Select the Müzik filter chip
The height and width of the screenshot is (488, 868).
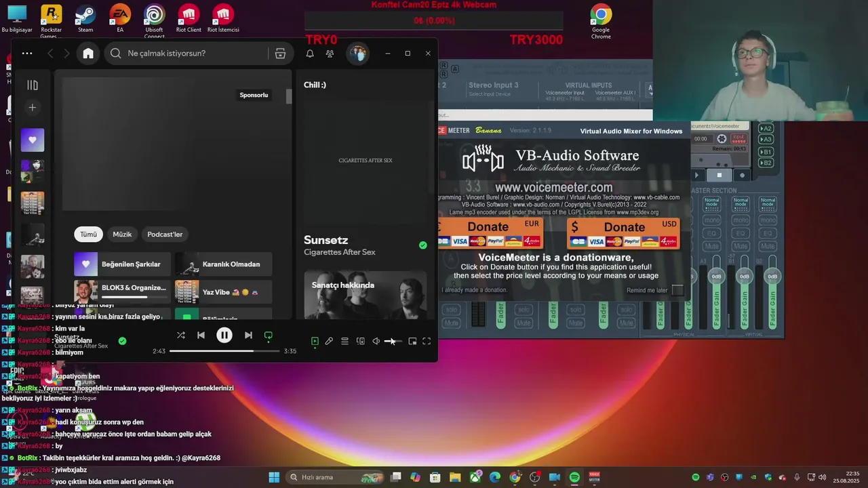click(122, 235)
